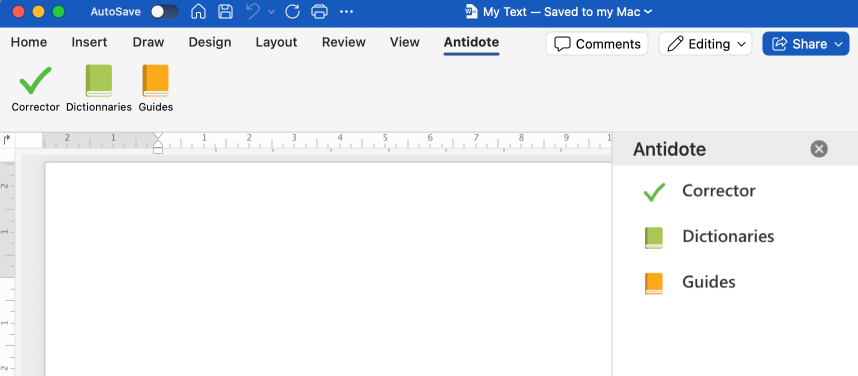Open Guides orange book in ribbon

(x=156, y=89)
